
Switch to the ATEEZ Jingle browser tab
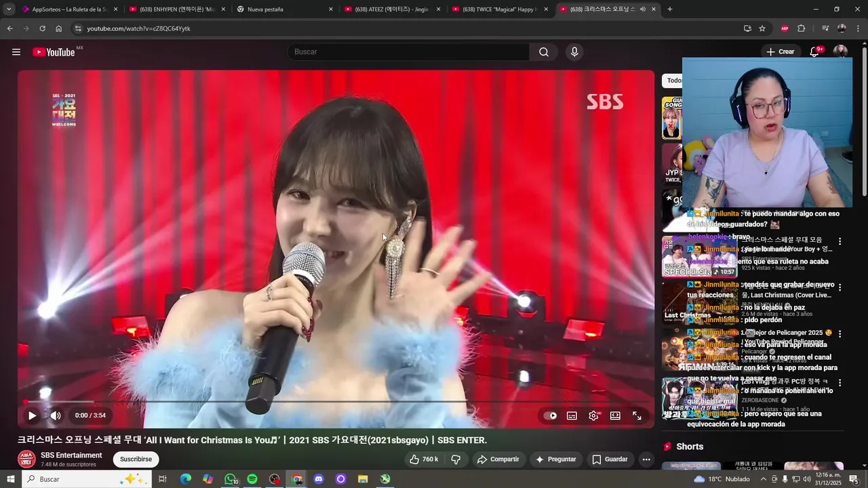pyautogui.click(x=392, y=9)
